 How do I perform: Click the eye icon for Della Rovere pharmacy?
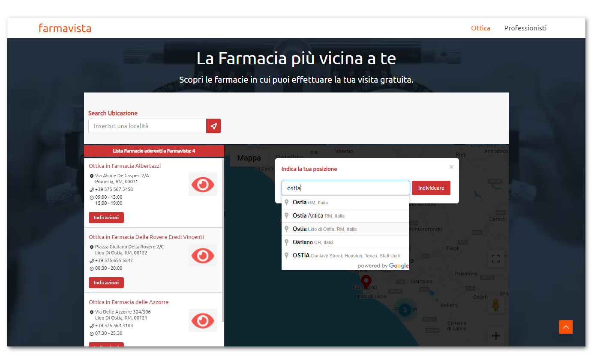(x=203, y=255)
